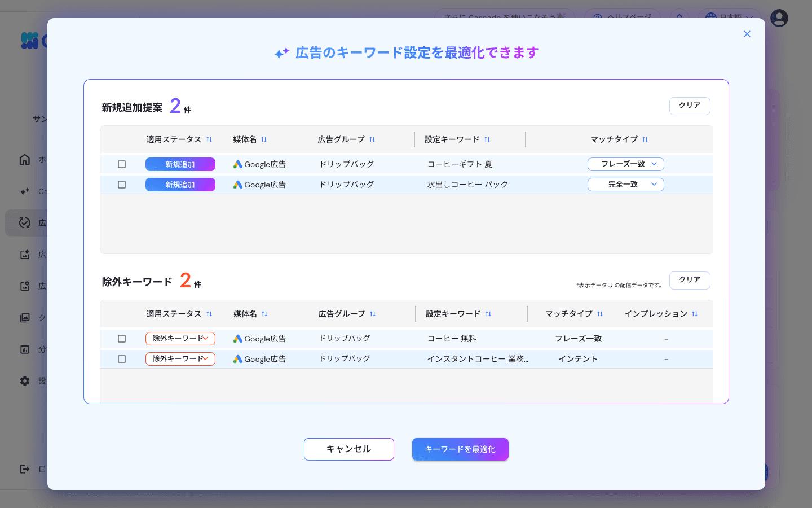Open the sparkle Cascade icon in sidebar

(25, 191)
